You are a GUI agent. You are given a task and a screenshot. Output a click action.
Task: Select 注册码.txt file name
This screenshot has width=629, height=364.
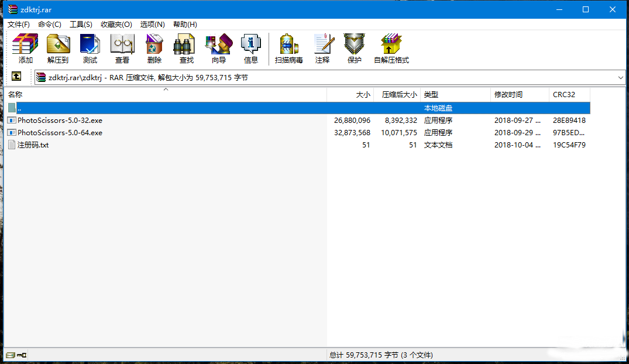[x=33, y=145]
